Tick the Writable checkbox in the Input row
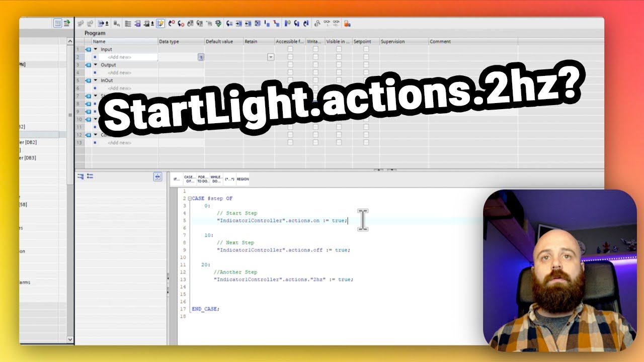The width and height of the screenshot is (644, 362). 315,49
